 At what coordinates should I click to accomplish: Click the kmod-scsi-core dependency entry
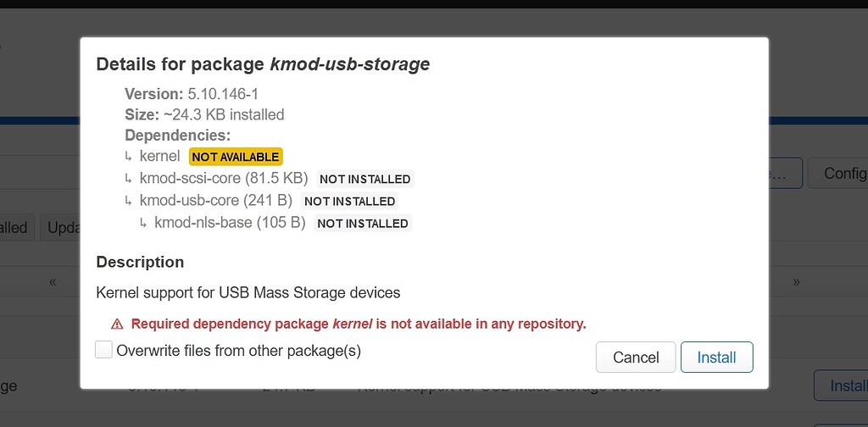pos(224,178)
